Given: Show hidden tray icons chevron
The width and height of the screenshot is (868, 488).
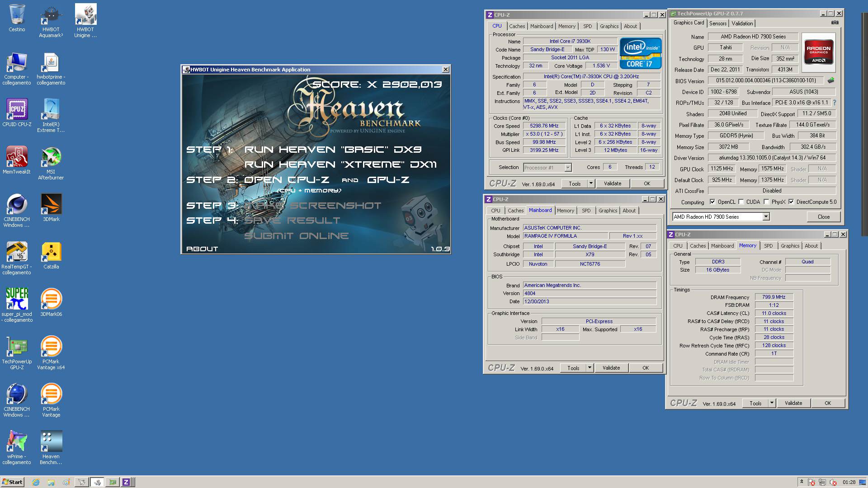Looking at the screenshot, I should [x=802, y=482].
